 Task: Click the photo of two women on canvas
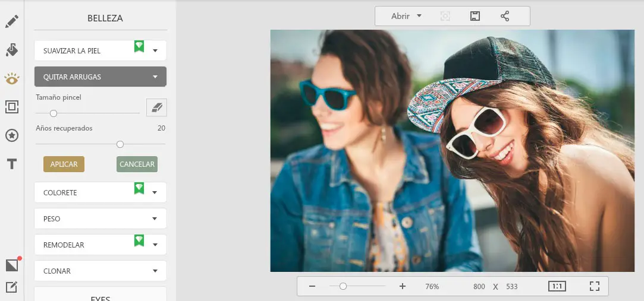click(x=452, y=151)
